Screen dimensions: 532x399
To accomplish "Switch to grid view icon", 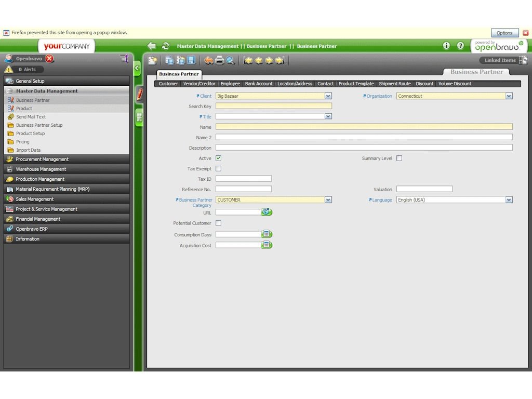I will click(x=139, y=117).
